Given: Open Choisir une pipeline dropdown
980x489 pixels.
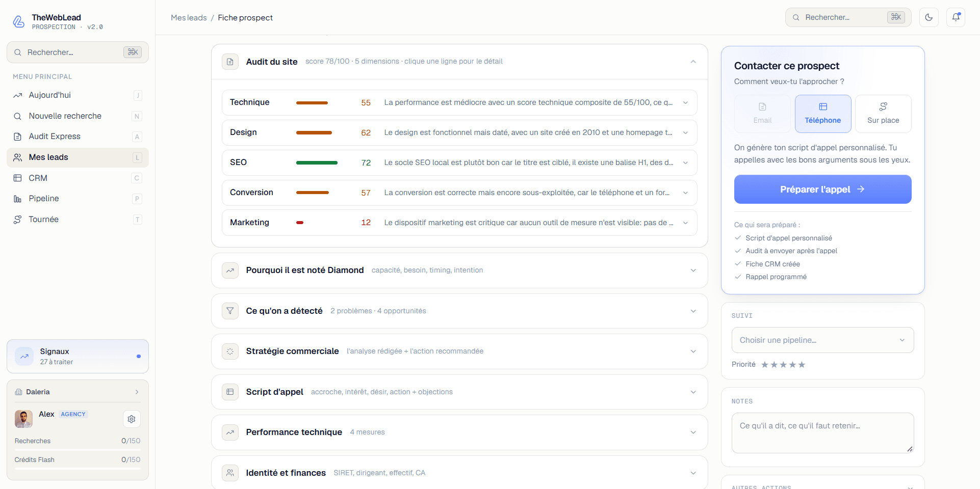Looking at the screenshot, I should [822, 340].
